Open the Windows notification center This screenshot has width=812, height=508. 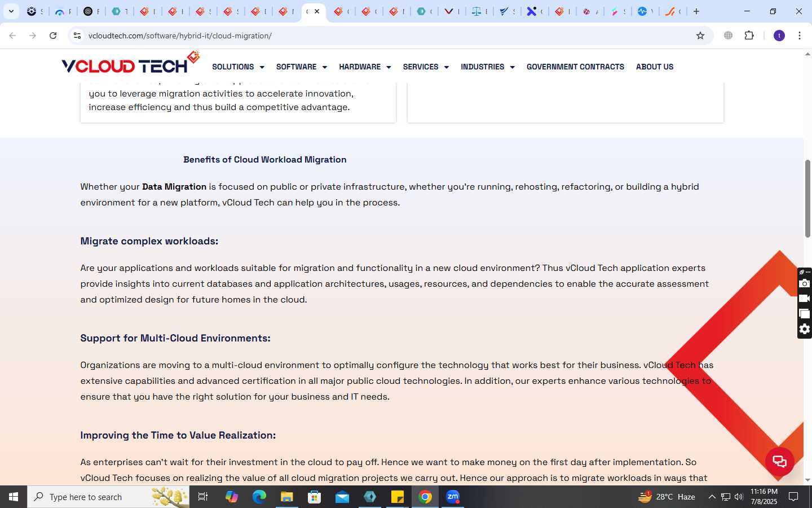[x=793, y=497]
